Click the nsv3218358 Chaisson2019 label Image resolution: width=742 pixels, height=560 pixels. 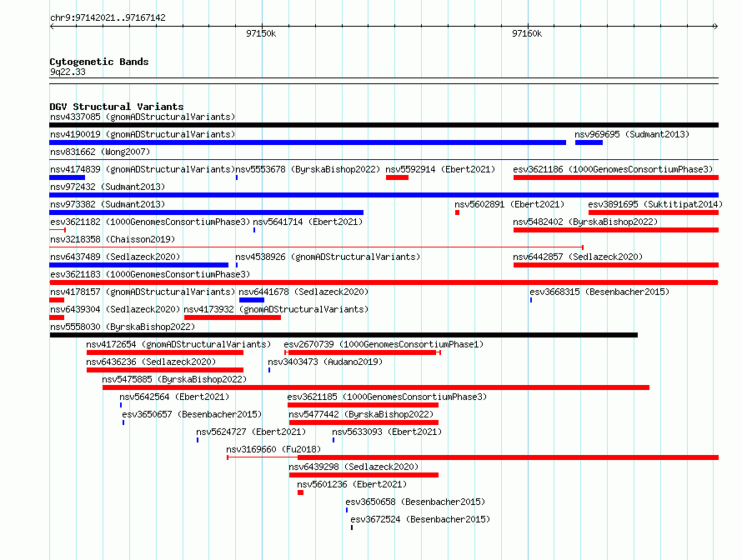tap(113, 239)
